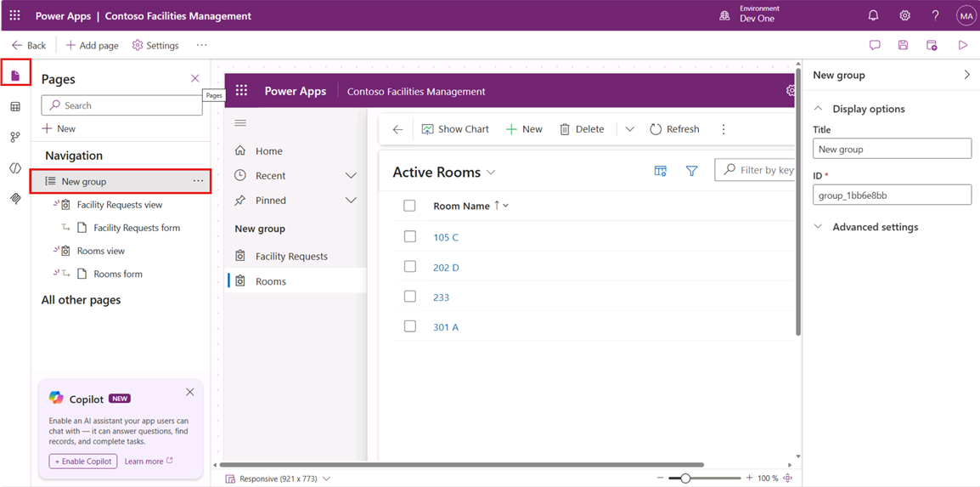Image resolution: width=980 pixels, height=487 pixels.
Task: Go Back from the app designer
Action: [x=29, y=46]
